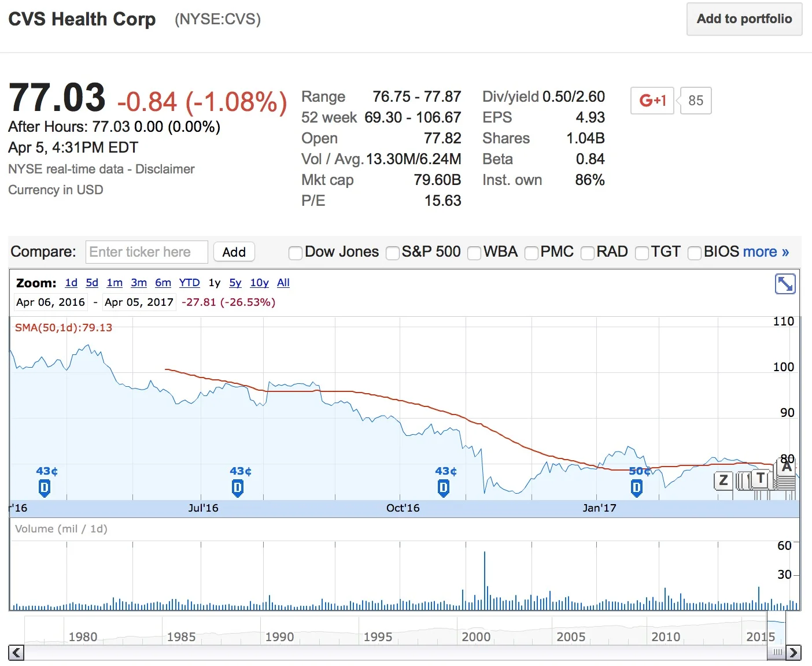Show All historical data zoom

click(283, 283)
